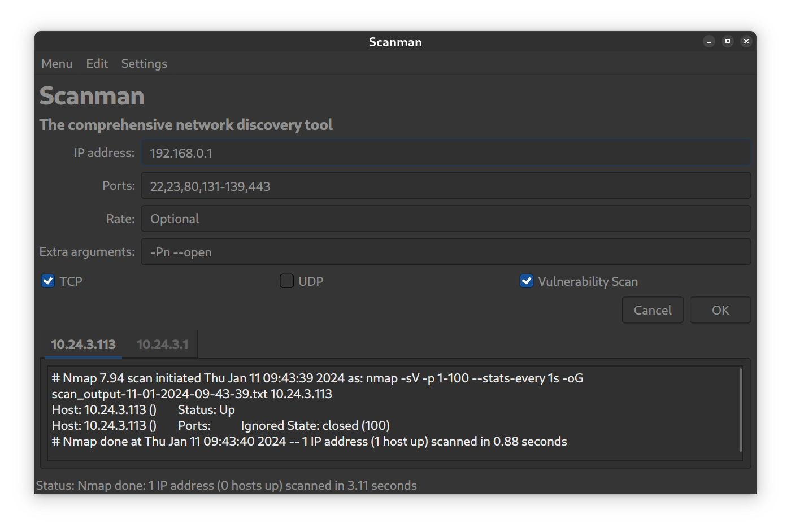Minimize the Scanman window
Screen dimensions: 791x532
click(x=709, y=41)
